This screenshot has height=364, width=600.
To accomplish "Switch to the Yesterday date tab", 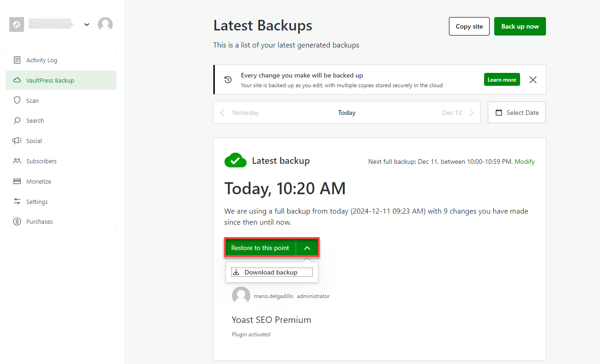I will (x=245, y=112).
